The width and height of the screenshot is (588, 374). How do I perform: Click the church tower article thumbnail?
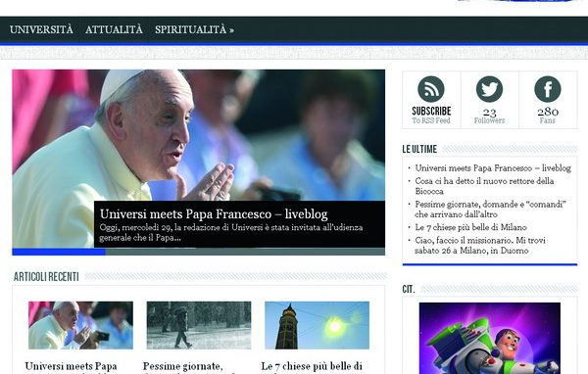tap(317, 325)
